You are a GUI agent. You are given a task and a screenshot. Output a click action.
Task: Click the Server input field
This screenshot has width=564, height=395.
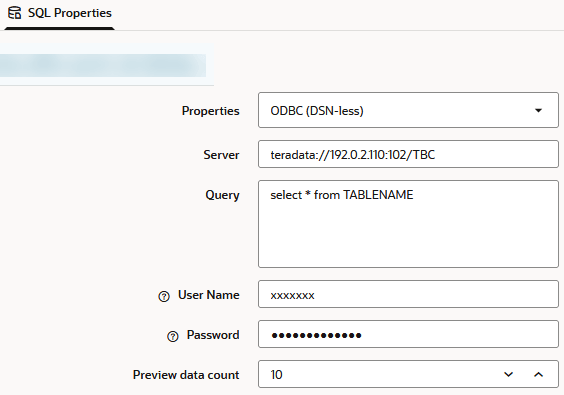click(408, 154)
